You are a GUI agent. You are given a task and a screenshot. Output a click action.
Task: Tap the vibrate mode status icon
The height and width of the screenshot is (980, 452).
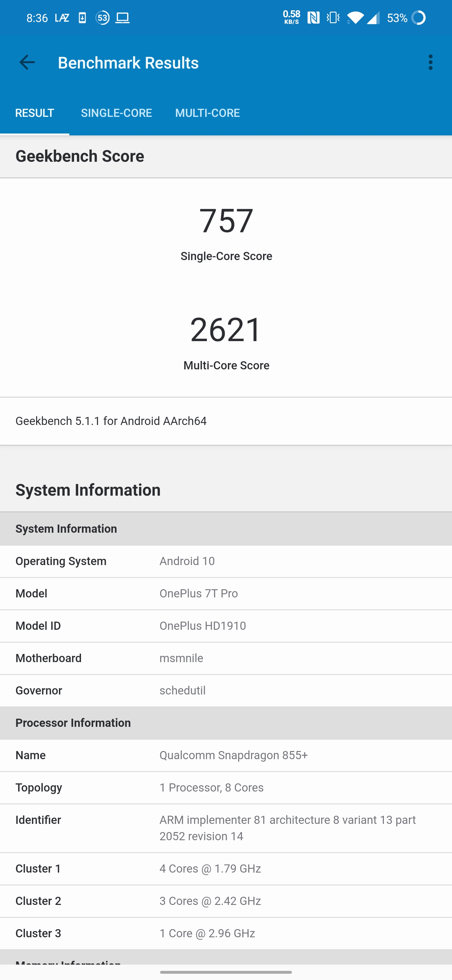point(333,18)
